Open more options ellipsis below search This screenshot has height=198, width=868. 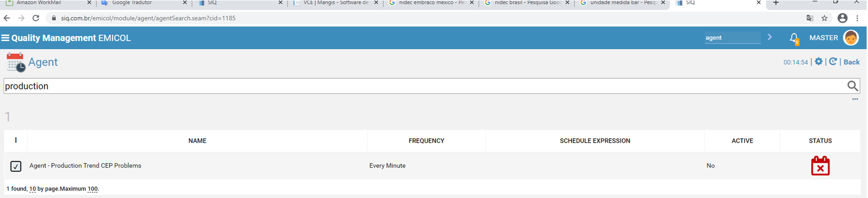pos(855,99)
